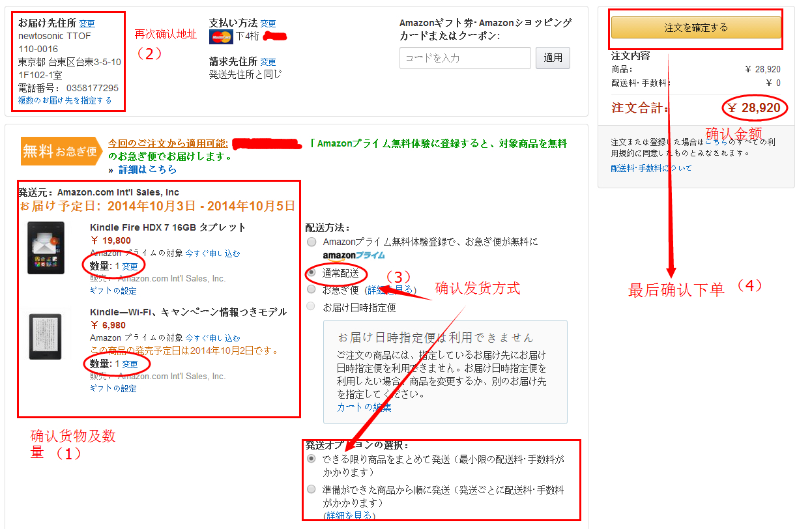
Task: Click 今すぐ申し込む under Kindle Wi-Fi model
Action: (212, 338)
